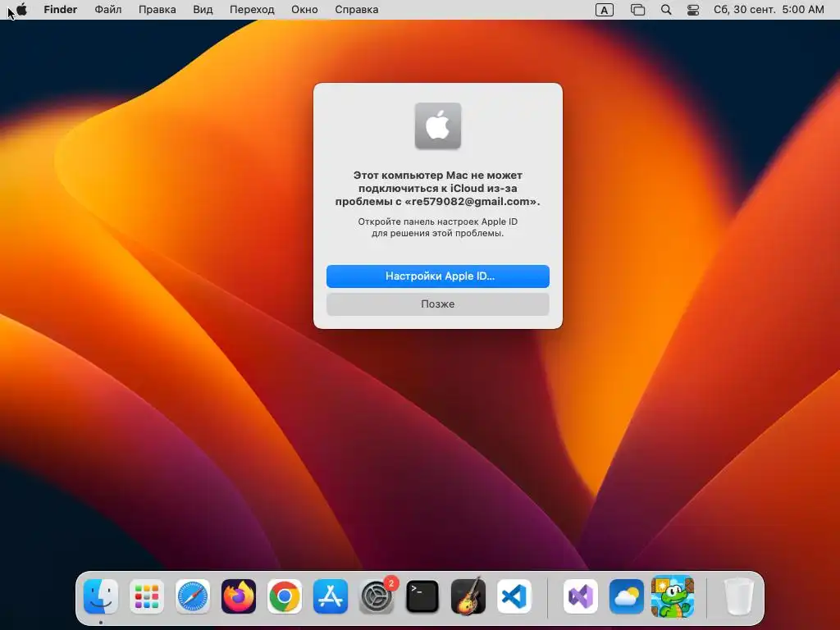840x630 pixels.
Task: Open the Apple menu
Action: pos(21,9)
